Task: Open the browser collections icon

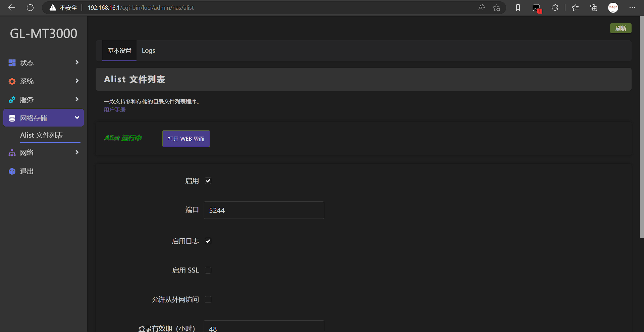Action: pyautogui.click(x=594, y=8)
